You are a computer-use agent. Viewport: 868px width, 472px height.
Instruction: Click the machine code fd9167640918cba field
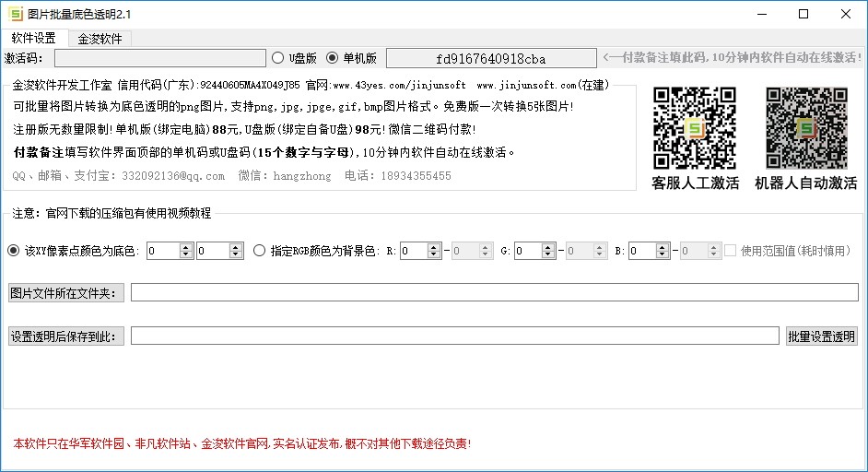click(x=491, y=58)
